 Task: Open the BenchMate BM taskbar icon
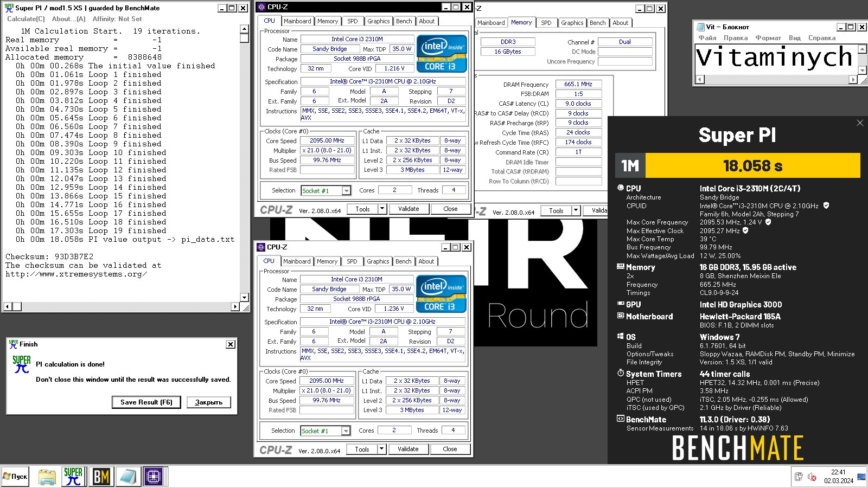(x=101, y=477)
